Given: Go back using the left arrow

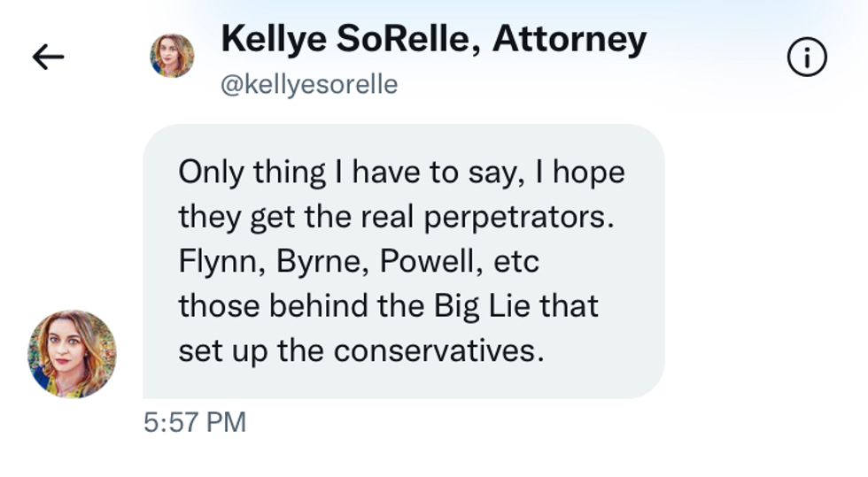Looking at the screenshot, I should click(48, 58).
